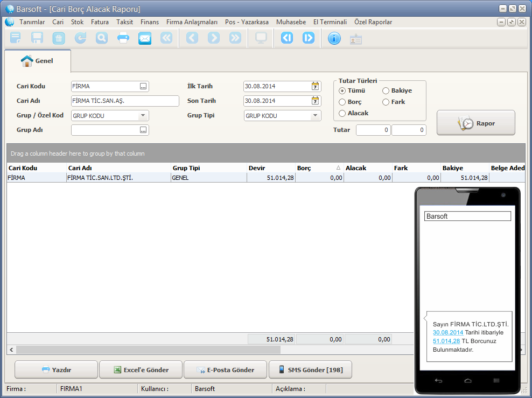Image resolution: width=532 pixels, height=398 pixels.
Task: Click the Cari Adı input field
Action: click(x=124, y=101)
